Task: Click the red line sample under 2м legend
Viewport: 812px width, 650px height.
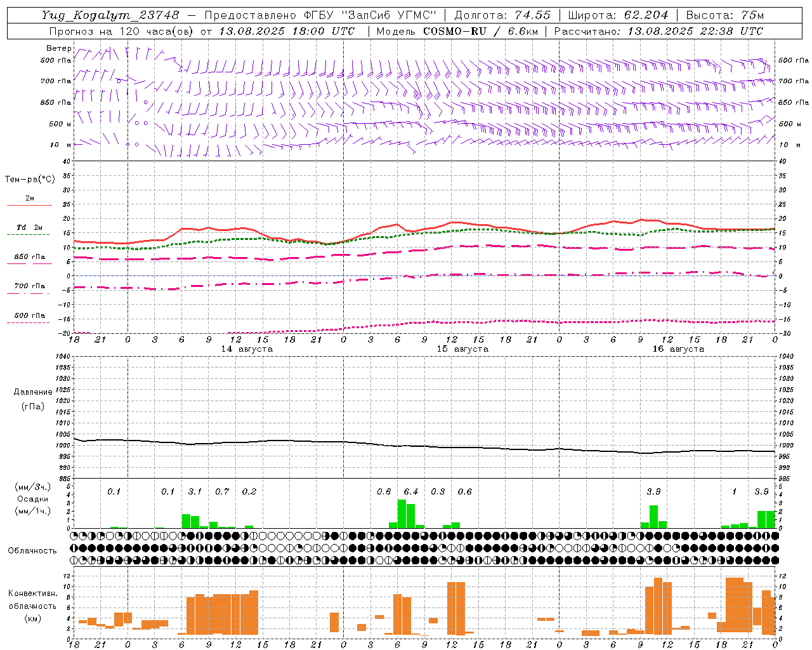Action: coord(29,206)
